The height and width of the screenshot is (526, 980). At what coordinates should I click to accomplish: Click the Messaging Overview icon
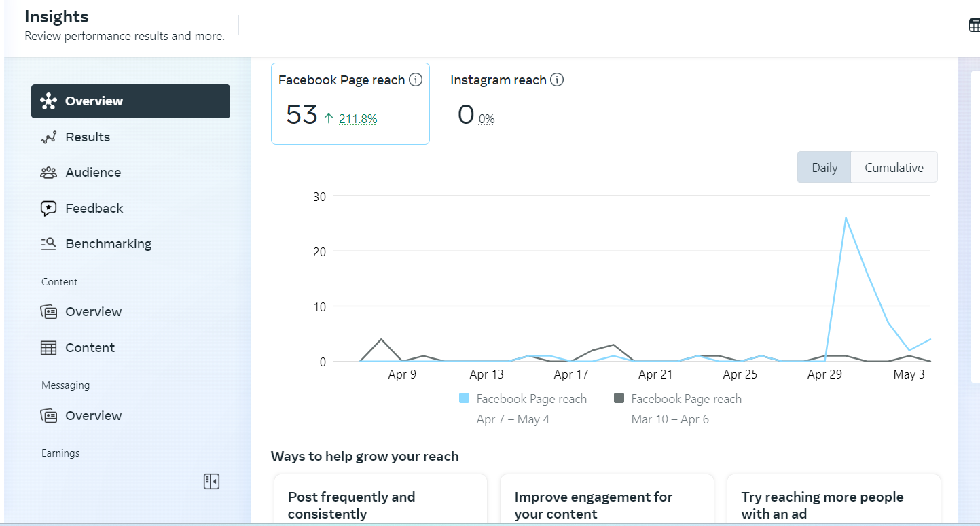pos(48,416)
